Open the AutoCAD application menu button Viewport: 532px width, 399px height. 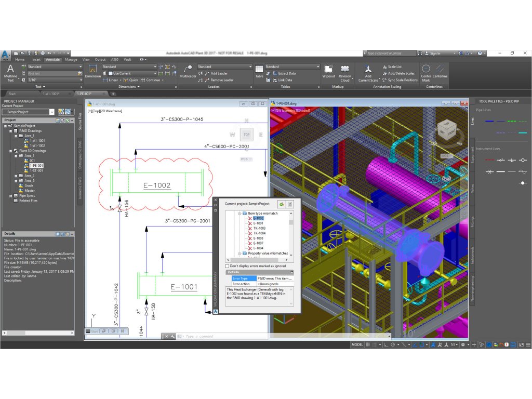(5, 55)
